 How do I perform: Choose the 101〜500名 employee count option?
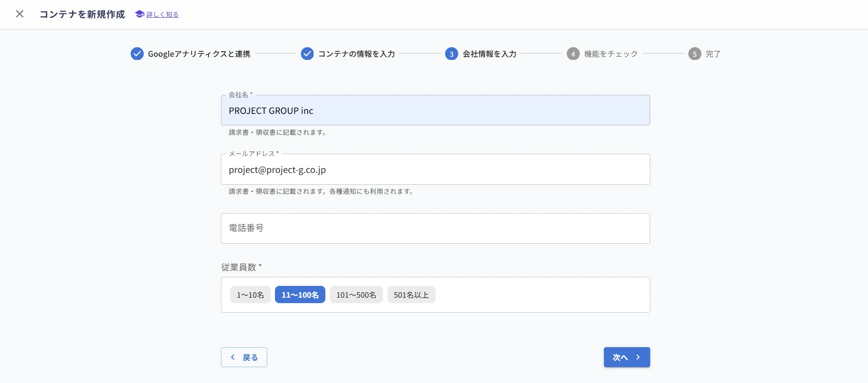pyautogui.click(x=356, y=295)
